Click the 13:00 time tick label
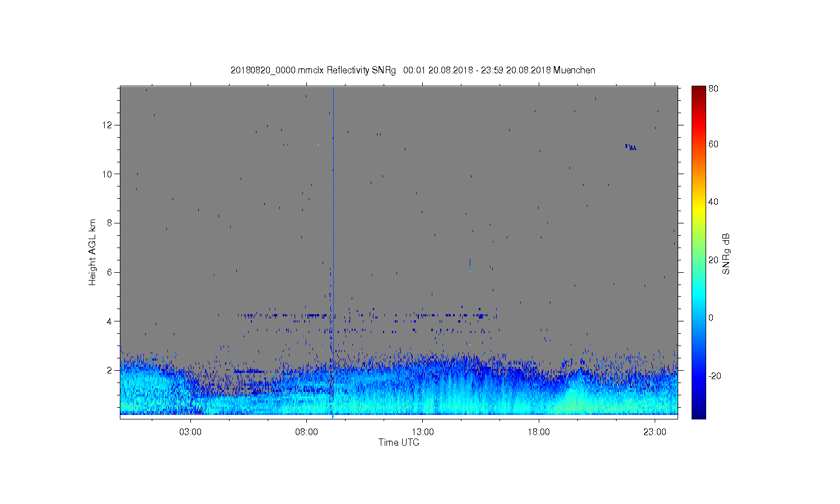 tap(423, 432)
